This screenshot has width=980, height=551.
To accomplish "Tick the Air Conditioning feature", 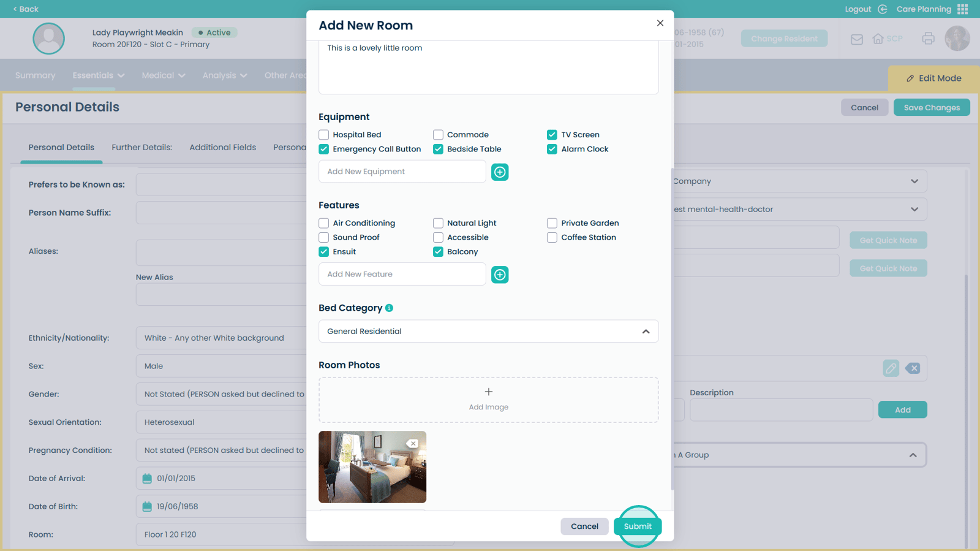I will tap(324, 223).
